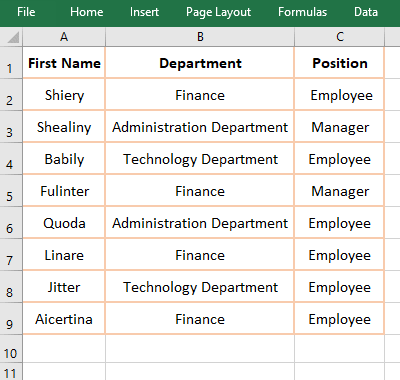Select the cell containing Babily

point(64,159)
